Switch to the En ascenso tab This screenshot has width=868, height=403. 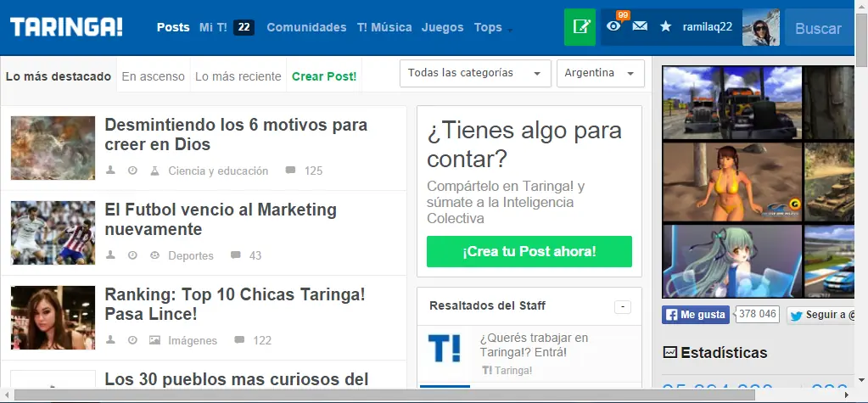pos(154,76)
